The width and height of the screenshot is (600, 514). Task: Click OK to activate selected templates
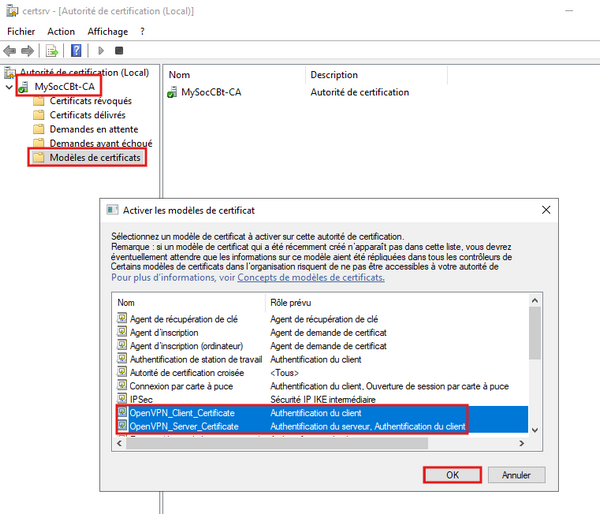(452, 474)
